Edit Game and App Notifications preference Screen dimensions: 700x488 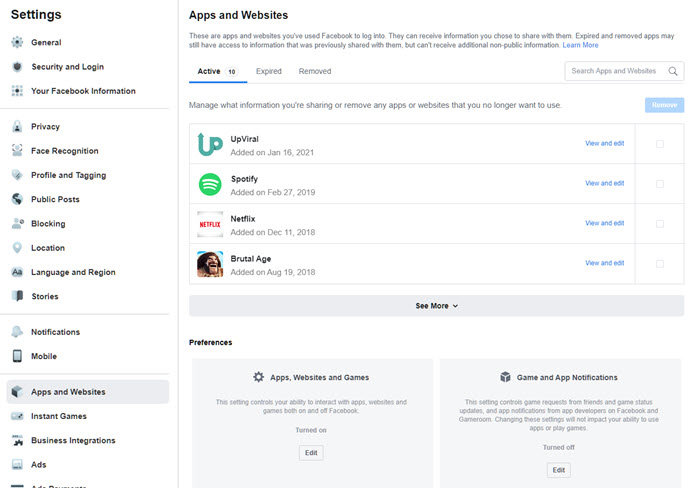[x=558, y=470]
